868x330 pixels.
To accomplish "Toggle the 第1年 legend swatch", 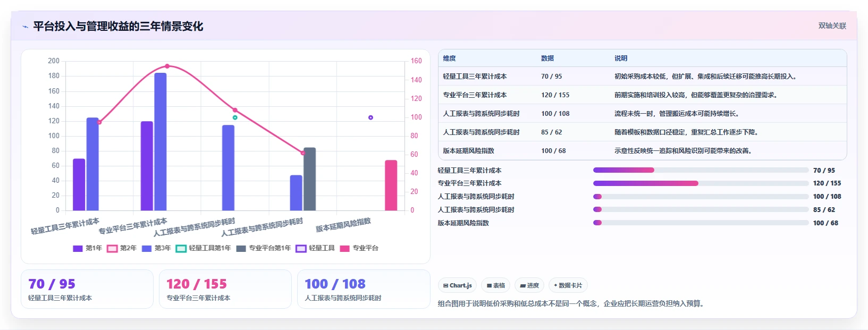I will (78, 248).
